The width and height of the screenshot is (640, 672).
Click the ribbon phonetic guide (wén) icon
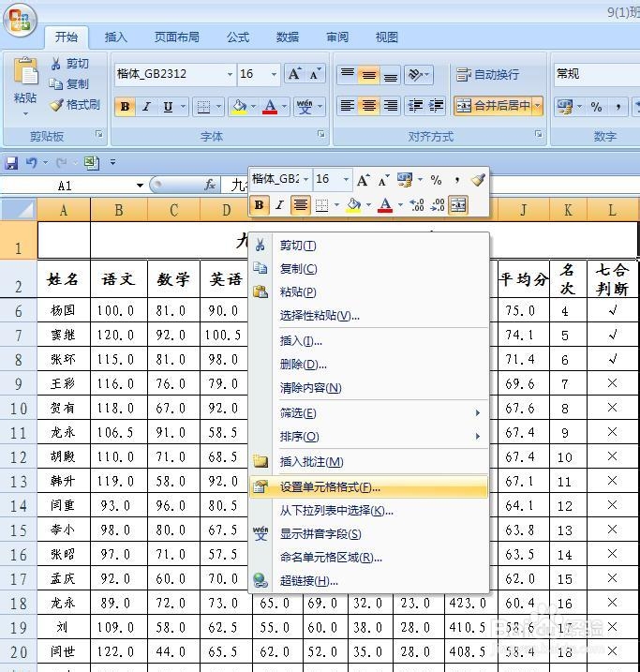[x=305, y=106]
